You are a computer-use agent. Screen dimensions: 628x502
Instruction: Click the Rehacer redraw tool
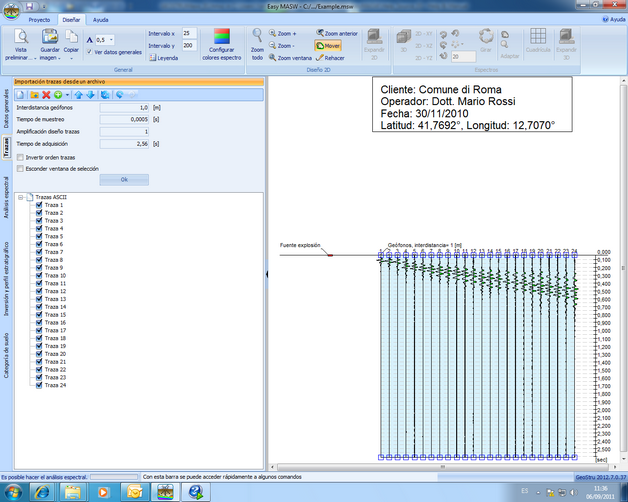click(330, 58)
